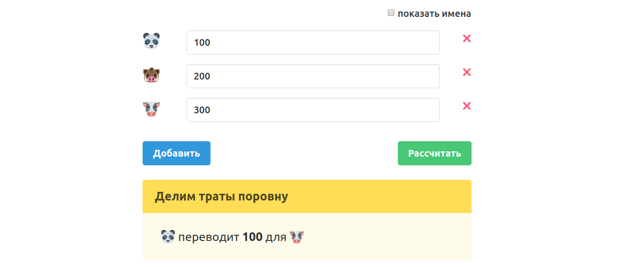
Task: Enable the "показать имена" checkbox
Action: click(x=391, y=13)
